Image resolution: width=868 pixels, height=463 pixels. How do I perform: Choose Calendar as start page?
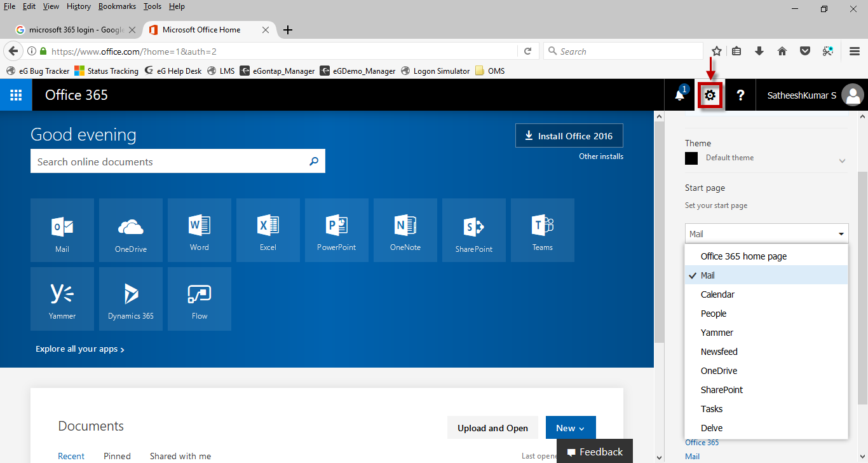(766, 294)
